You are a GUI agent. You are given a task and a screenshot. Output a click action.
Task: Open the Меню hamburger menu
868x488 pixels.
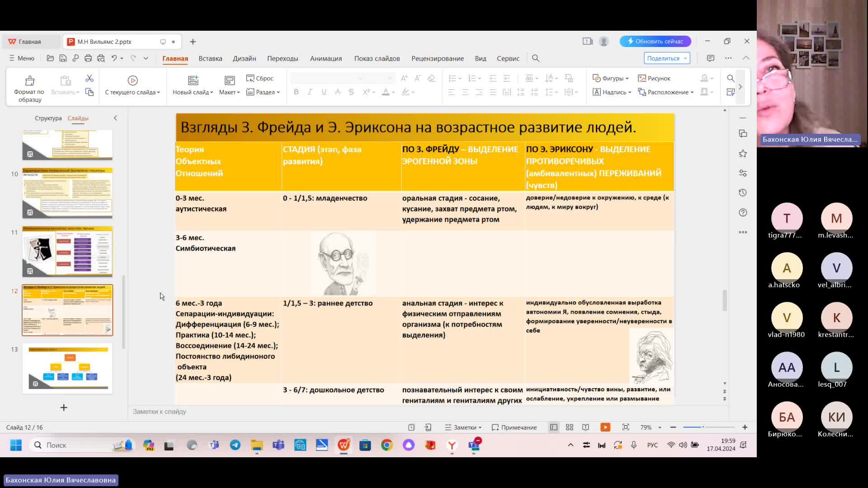22,58
